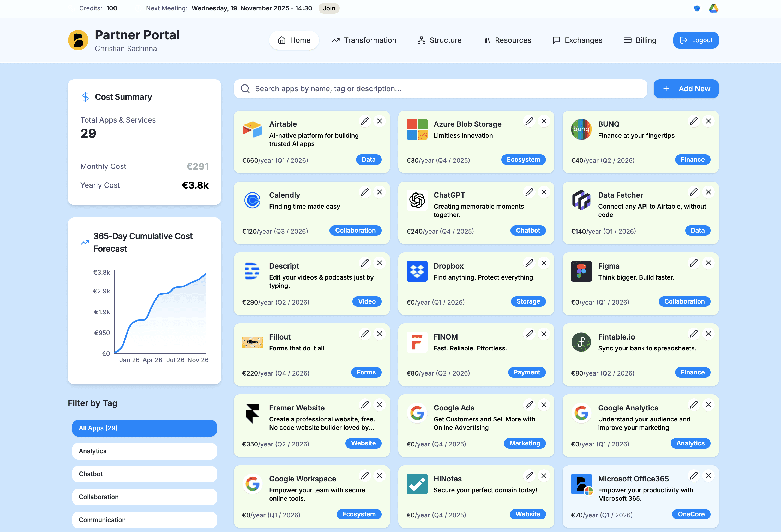Open the Transformation nav tab

(364, 40)
